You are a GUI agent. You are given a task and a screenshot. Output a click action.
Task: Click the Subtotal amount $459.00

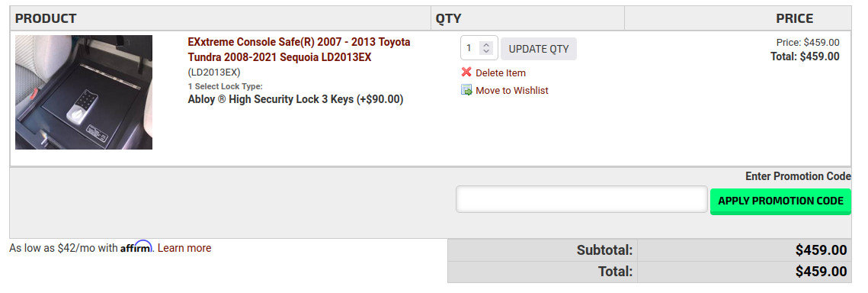click(x=821, y=250)
